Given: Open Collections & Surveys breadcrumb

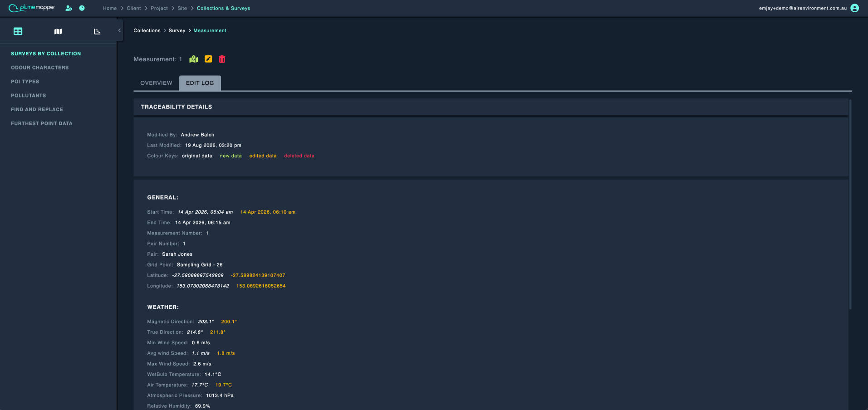Looking at the screenshot, I should [224, 8].
